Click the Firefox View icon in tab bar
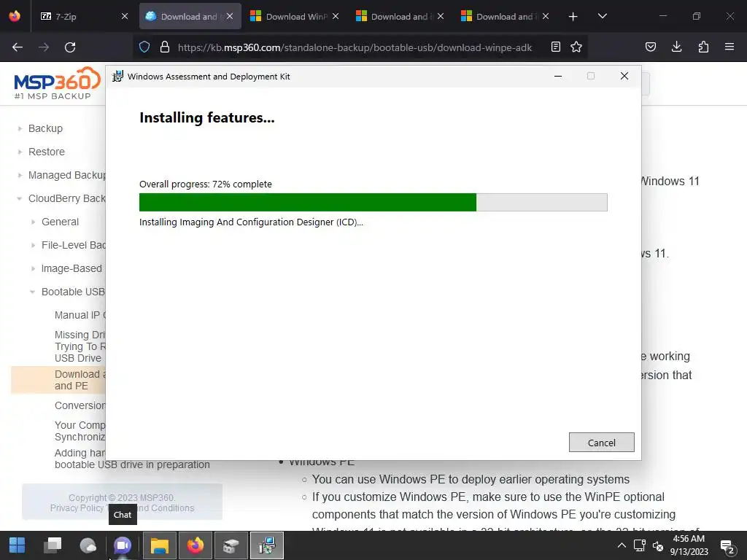The width and height of the screenshot is (747, 560). (x=15, y=16)
